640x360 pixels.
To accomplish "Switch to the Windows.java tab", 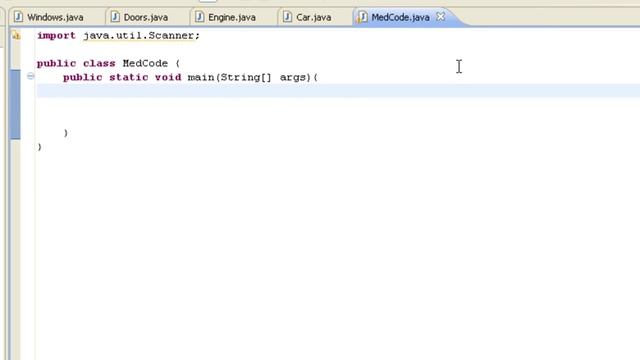I will pyautogui.click(x=55, y=18).
